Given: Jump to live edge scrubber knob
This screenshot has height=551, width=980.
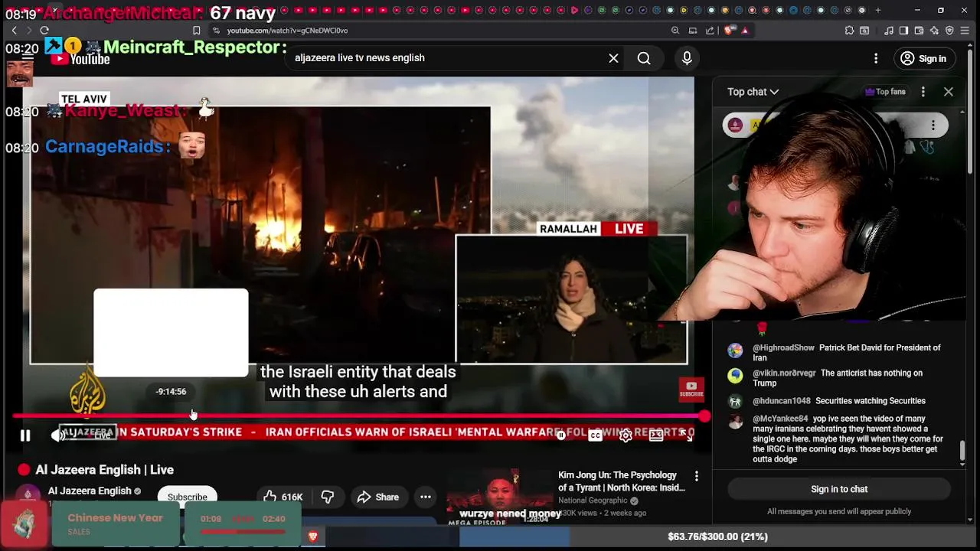Looking at the screenshot, I should point(704,416).
